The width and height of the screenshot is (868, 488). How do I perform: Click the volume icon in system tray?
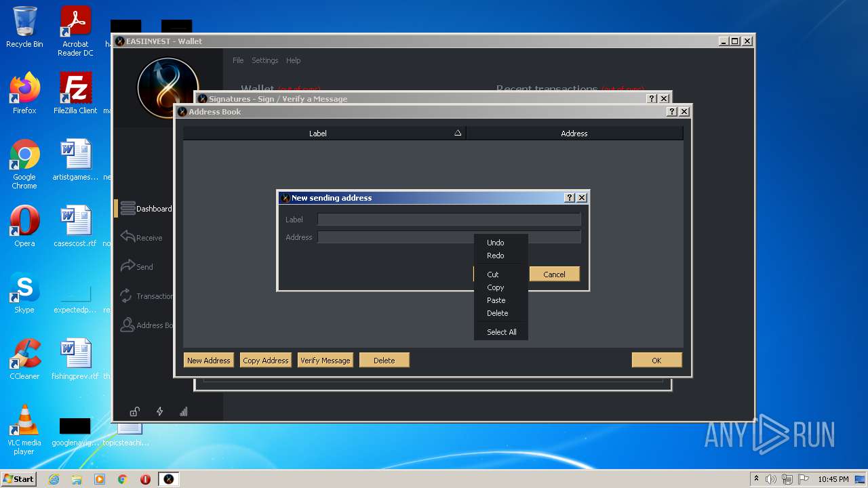(771, 479)
